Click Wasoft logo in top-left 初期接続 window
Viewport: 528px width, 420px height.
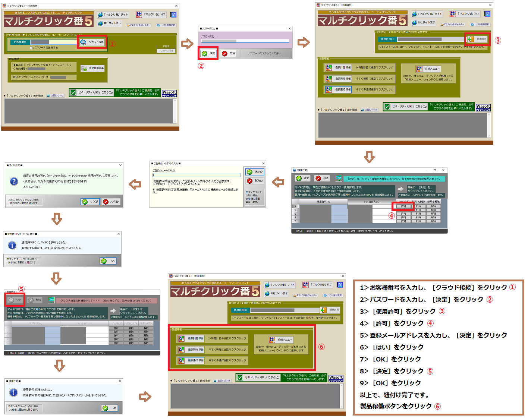[169, 93]
